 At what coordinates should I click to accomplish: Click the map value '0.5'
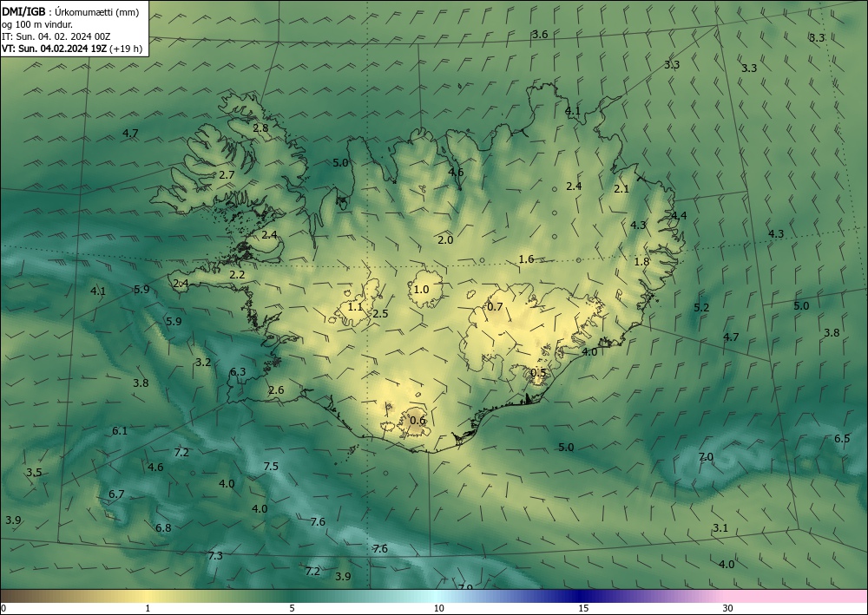click(538, 373)
